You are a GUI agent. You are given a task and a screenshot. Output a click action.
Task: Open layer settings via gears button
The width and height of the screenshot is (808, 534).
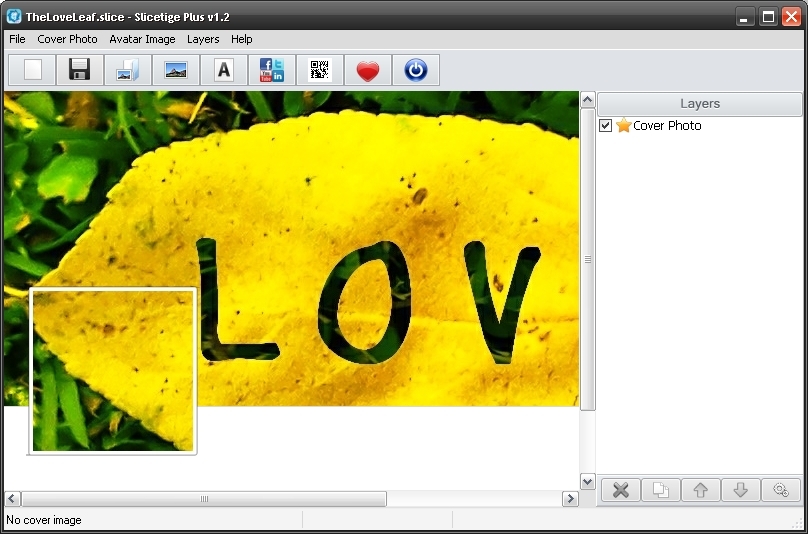[x=781, y=490]
